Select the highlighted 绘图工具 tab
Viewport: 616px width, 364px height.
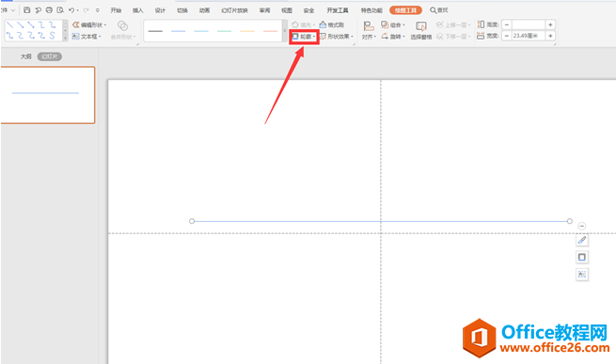click(x=406, y=10)
